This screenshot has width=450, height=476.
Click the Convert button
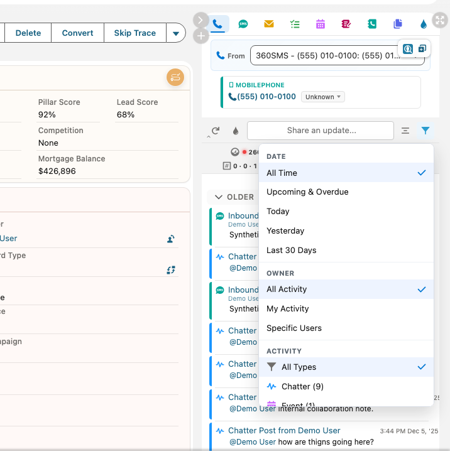point(77,33)
